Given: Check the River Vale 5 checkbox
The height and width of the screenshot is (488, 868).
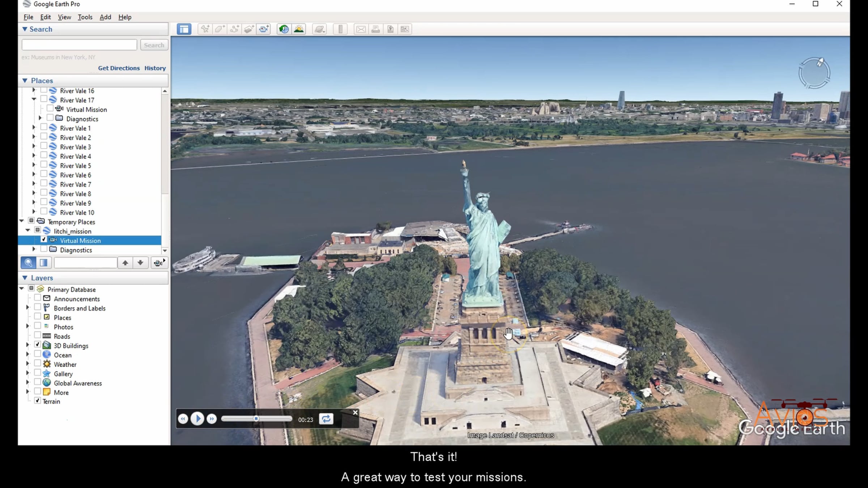Looking at the screenshot, I should [x=44, y=165].
